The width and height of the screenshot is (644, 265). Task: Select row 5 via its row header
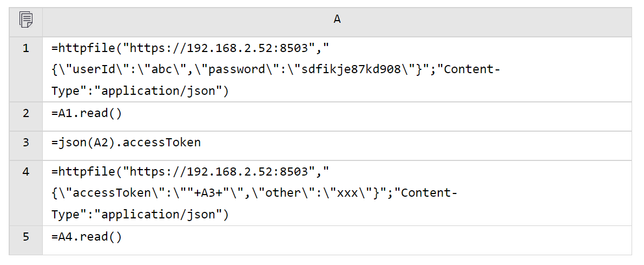(x=25, y=237)
